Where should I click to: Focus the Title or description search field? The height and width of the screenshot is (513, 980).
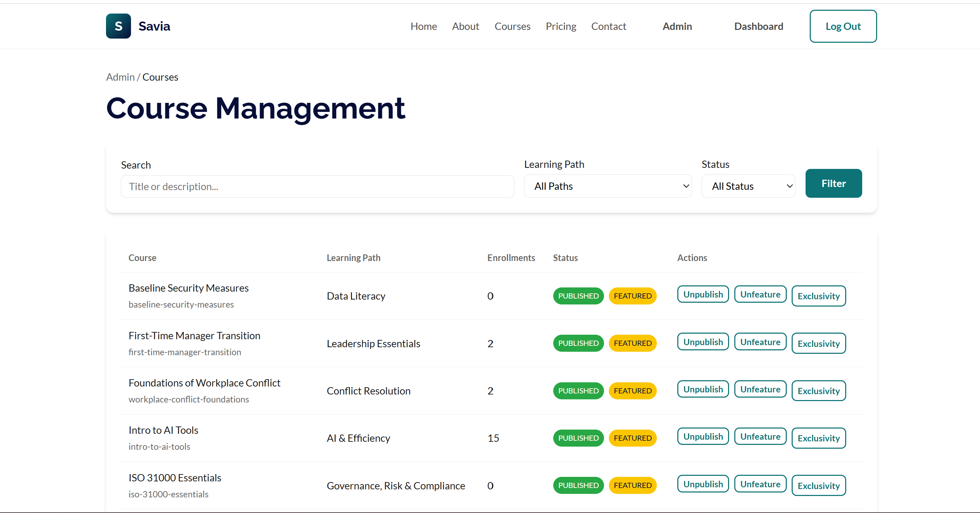point(317,187)
